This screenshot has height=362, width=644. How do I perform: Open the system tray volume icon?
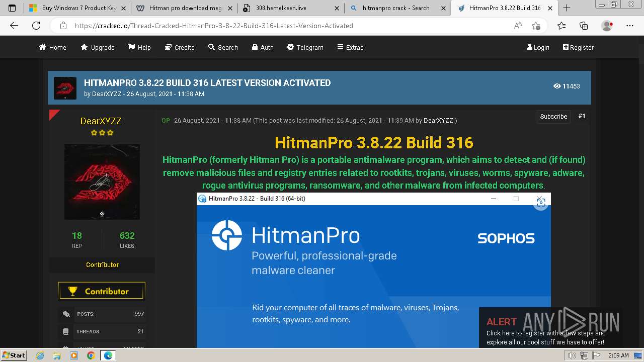[572, 355]
